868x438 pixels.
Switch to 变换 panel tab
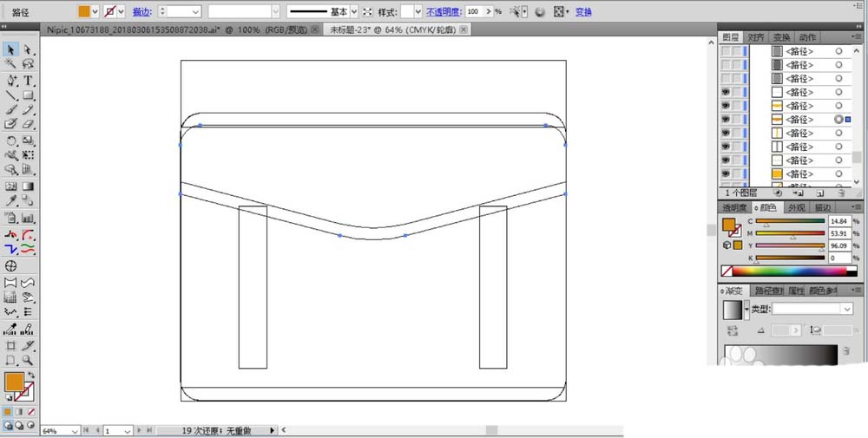point(782,37)
